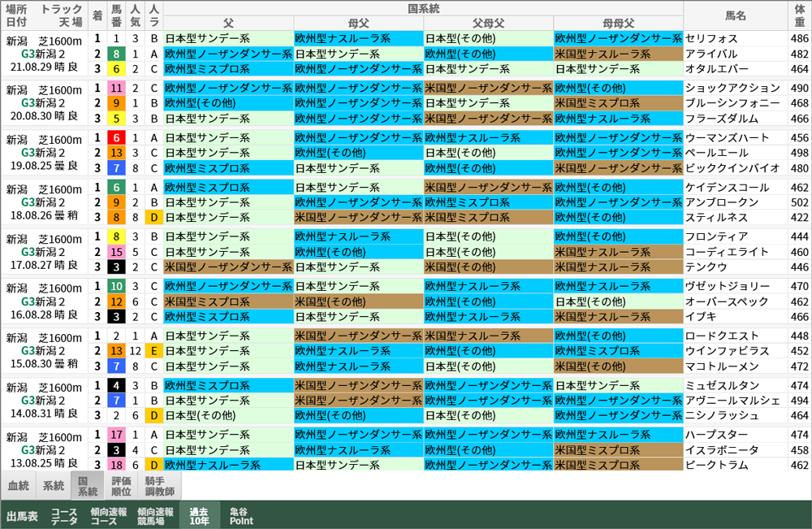Viewport: 812px width, 529px height.
Task: Click horse name アライバル
Action: pos(711,54)
